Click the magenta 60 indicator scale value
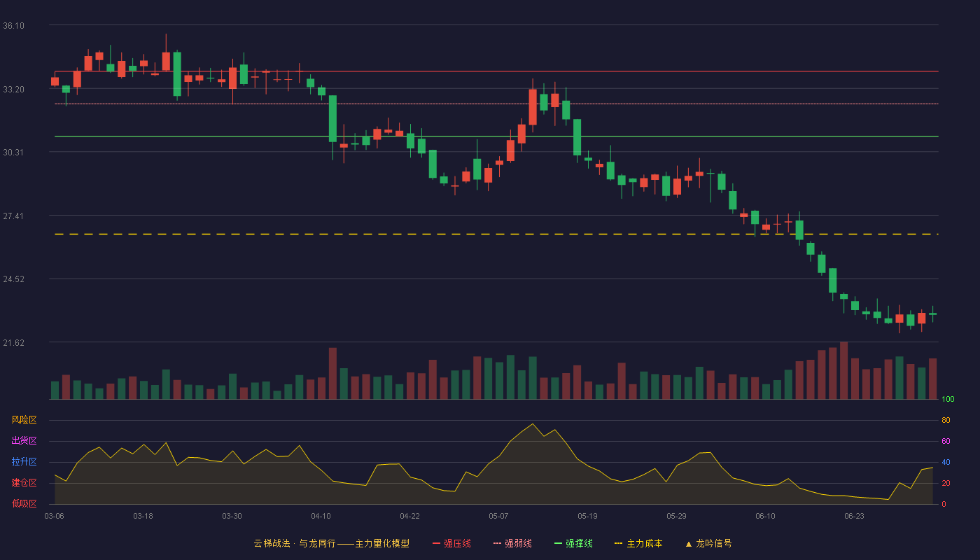Image resolution: width=980 pixels, height=560 pixels. [946, 441]
